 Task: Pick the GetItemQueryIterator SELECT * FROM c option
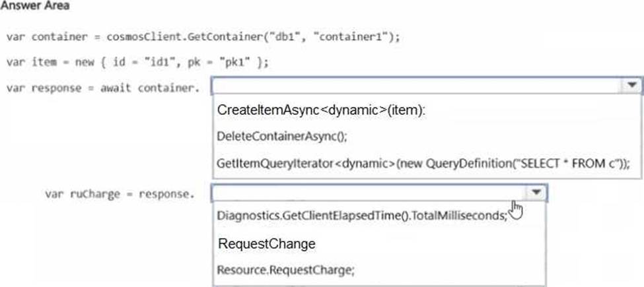(423, 163)
